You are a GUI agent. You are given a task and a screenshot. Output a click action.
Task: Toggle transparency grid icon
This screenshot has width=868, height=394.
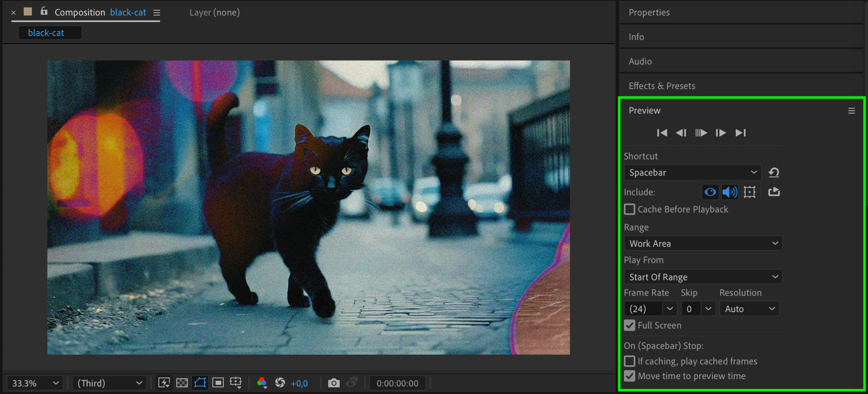pos(182,383)
